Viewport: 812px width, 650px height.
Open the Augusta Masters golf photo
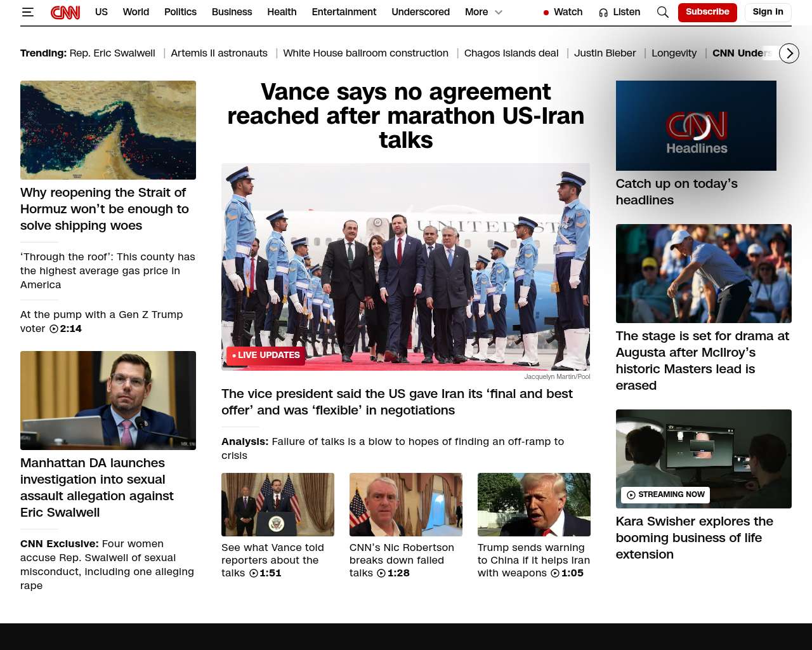pyautogui.click(x=704, y=274)
